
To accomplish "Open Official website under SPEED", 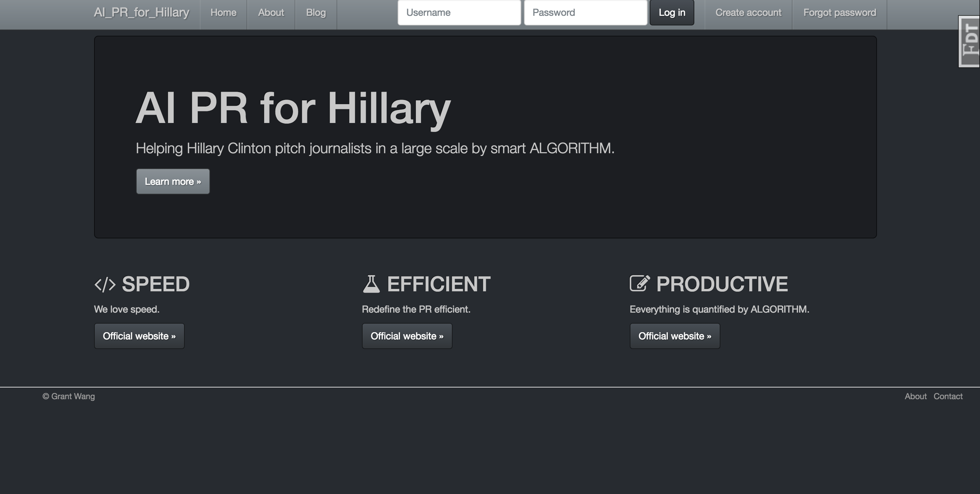I will pyautogui.click(x=139, y=336).
